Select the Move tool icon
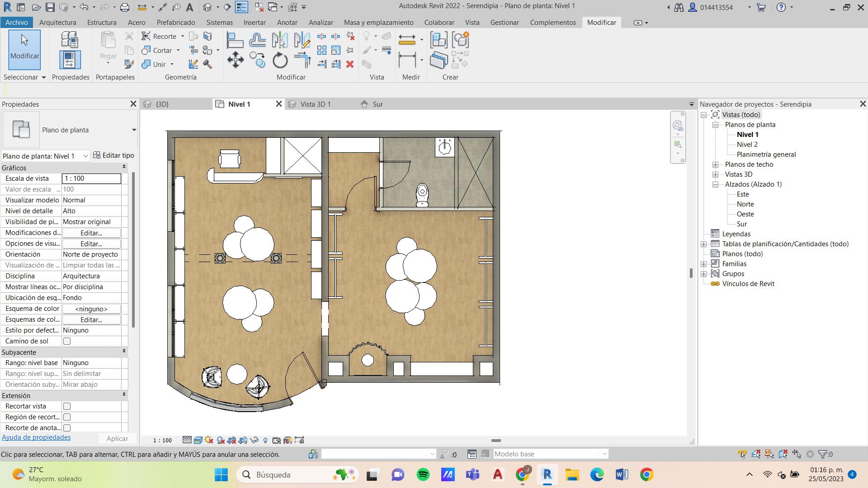The image size is (868, 488). pos(235,60)
